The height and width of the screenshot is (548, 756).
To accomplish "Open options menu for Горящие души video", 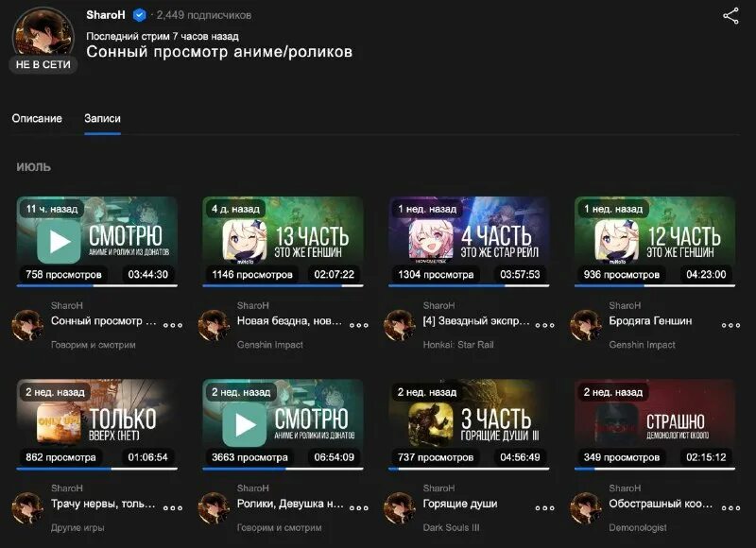I will tap(545, 507).
